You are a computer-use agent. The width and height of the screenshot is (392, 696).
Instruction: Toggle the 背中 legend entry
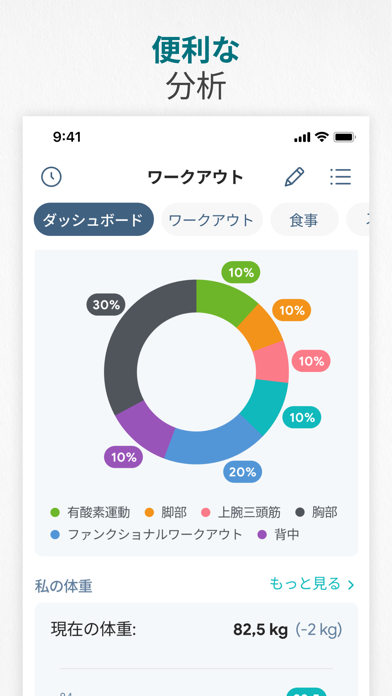[x=278, y=534]
